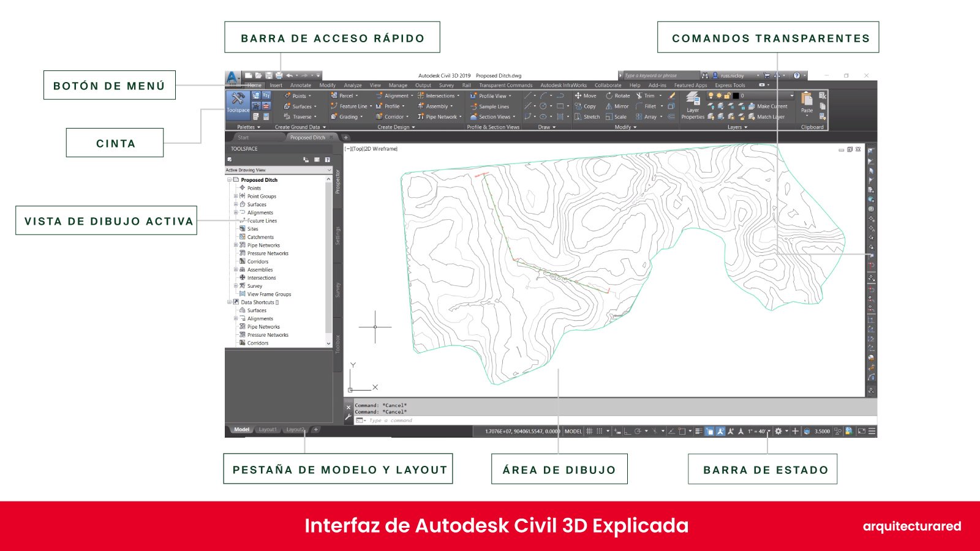Select the Stretch tool

tap(587, 116)
